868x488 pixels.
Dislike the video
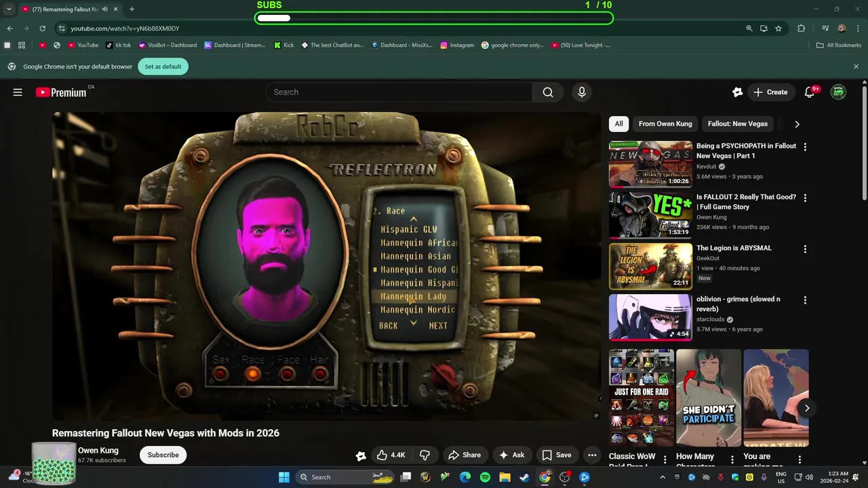pos(425,455)
